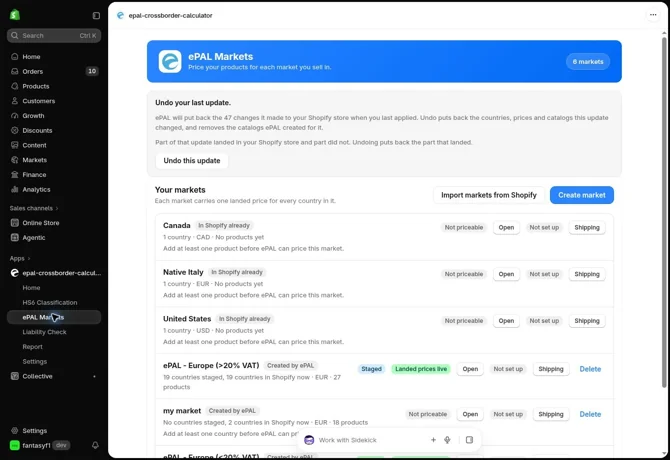Click the Settings gear icon at bottom
Image resolution: width=670 pixels, height=460 pixels.
click(15, 431)
